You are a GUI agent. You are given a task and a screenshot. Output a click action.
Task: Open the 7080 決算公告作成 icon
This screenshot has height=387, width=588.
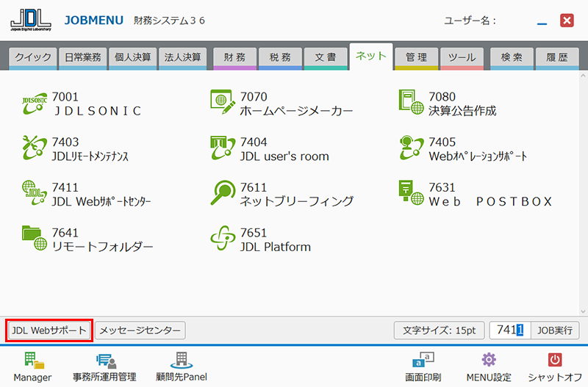pyautogui.click(x=412, y=102)
